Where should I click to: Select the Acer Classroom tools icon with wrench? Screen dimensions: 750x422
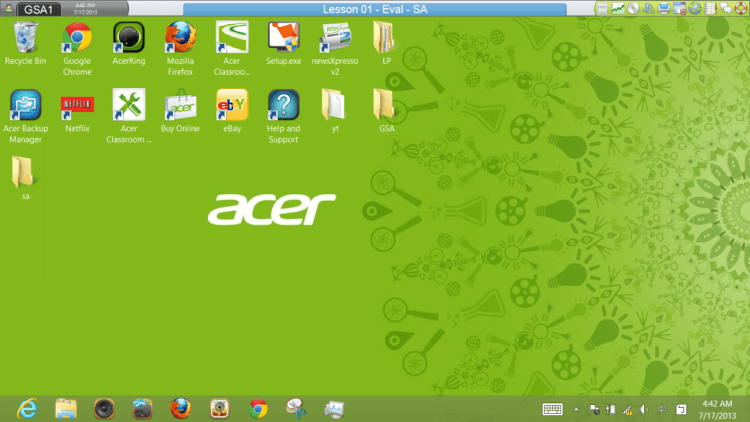pyautogui.click(x=129, y=116)
